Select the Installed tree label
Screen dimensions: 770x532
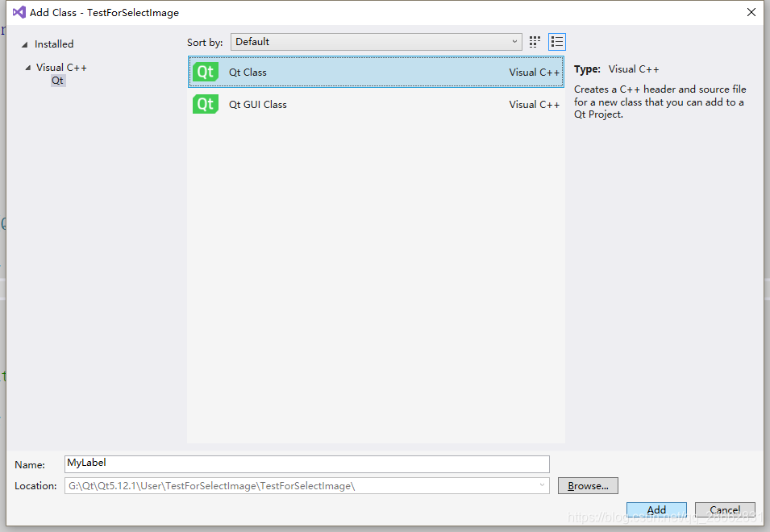pos(54,44)
